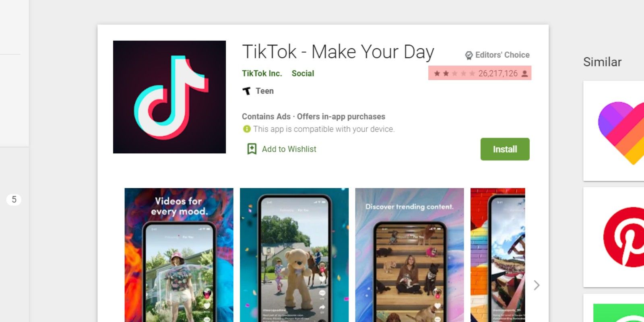Screen dimensions: 644x322
Task: Click the Add to Wishlist text
Action: point(289,149)
